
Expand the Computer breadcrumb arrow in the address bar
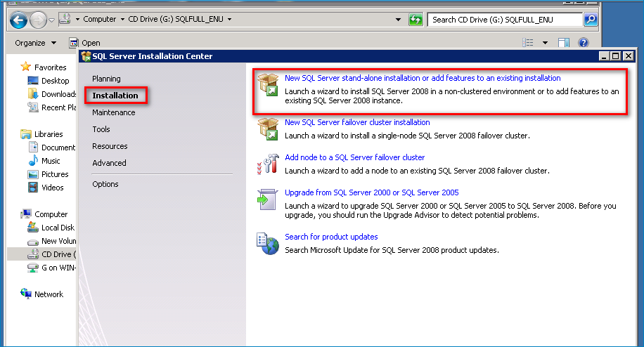tap(122, 19)
